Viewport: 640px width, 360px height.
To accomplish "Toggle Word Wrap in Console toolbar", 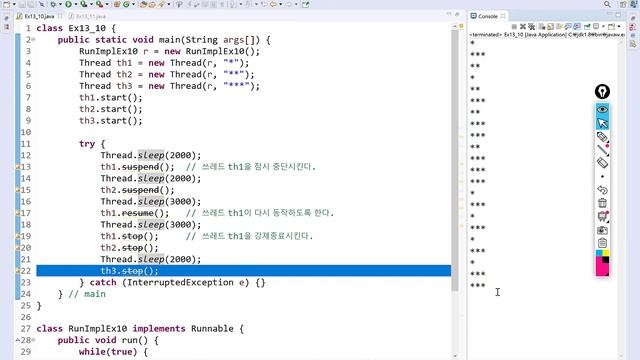I will 559,27.
